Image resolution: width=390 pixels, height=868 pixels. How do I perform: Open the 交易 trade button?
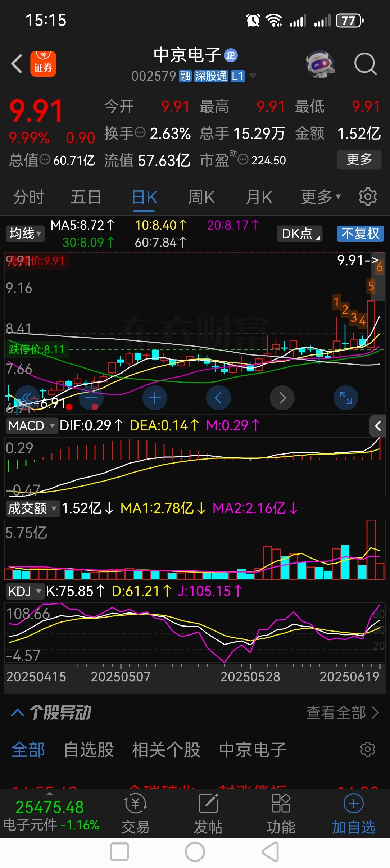tap(135, 814)
